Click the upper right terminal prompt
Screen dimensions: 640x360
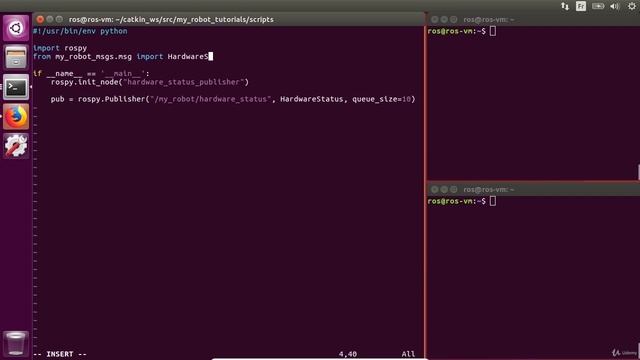pyautogui.click(x=457, y=31)
